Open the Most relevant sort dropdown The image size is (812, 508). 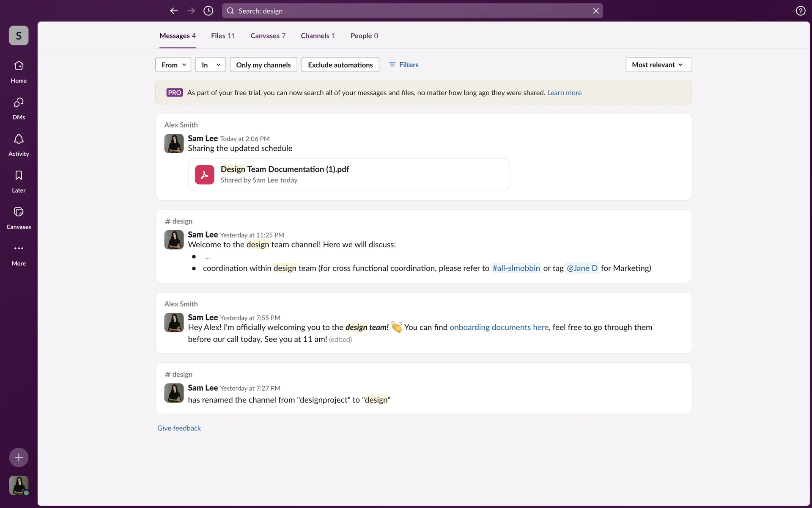click(658, 65)
